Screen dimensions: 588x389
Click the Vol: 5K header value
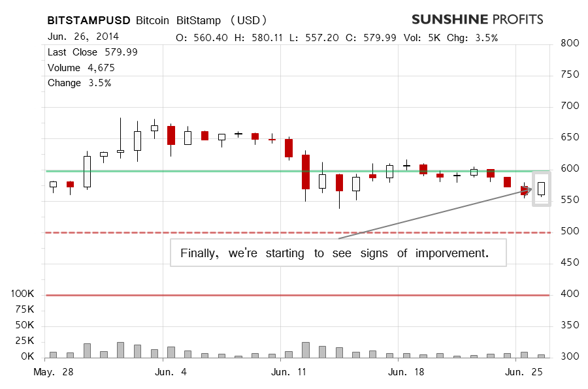pos(421,38)
